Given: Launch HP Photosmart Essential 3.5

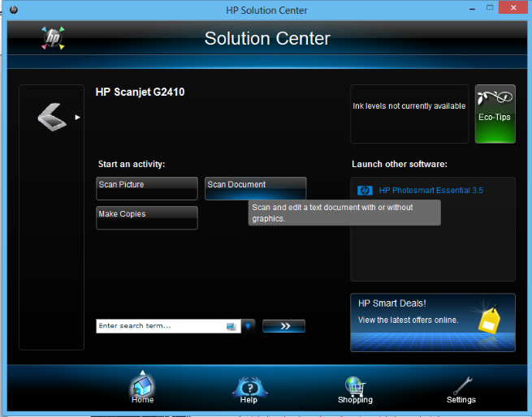Looking at the screenshot, I should (x=431, y=190).
